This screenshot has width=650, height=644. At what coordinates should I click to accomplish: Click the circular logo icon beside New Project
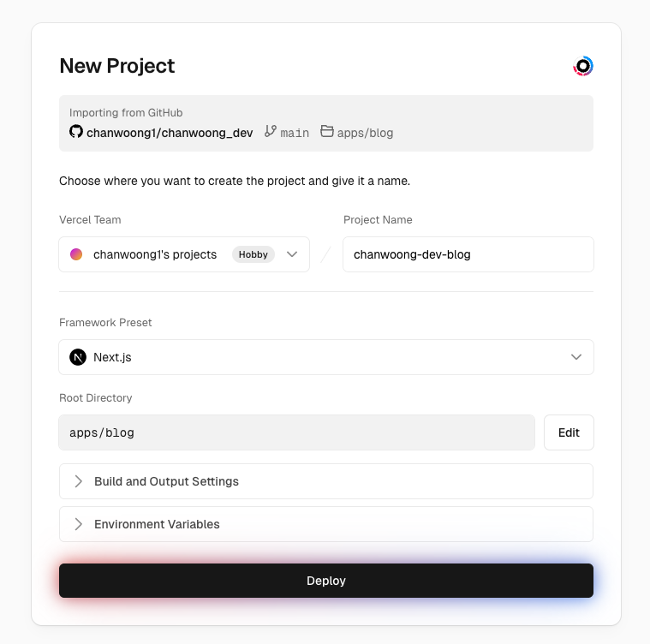[x=583, y=66]
